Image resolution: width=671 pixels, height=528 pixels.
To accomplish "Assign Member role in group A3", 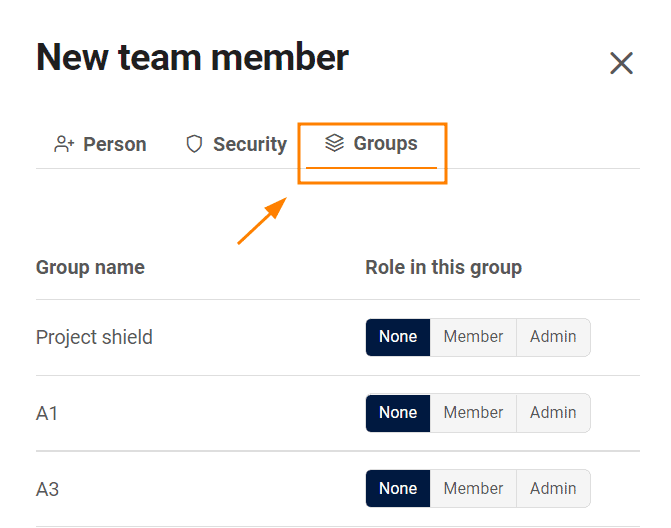I will (473, 489).
